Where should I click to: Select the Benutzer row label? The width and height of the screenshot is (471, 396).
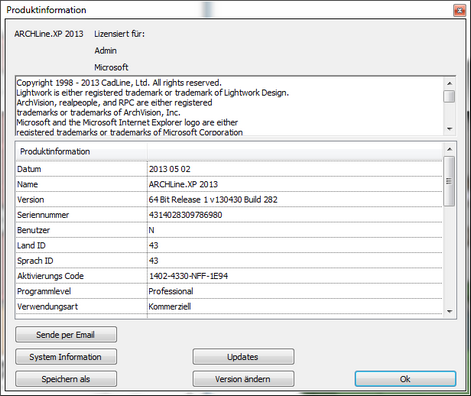(33, 230)
